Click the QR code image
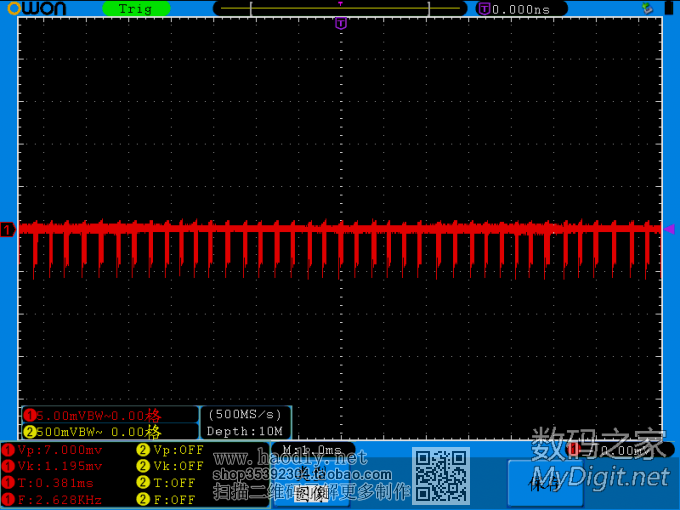This screenshot has width=680, height=510. click(442, 476)
